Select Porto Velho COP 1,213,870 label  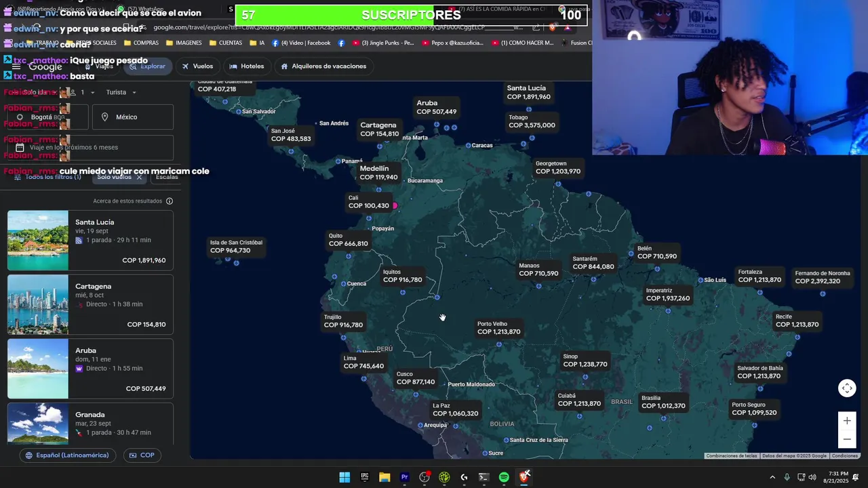498,328
